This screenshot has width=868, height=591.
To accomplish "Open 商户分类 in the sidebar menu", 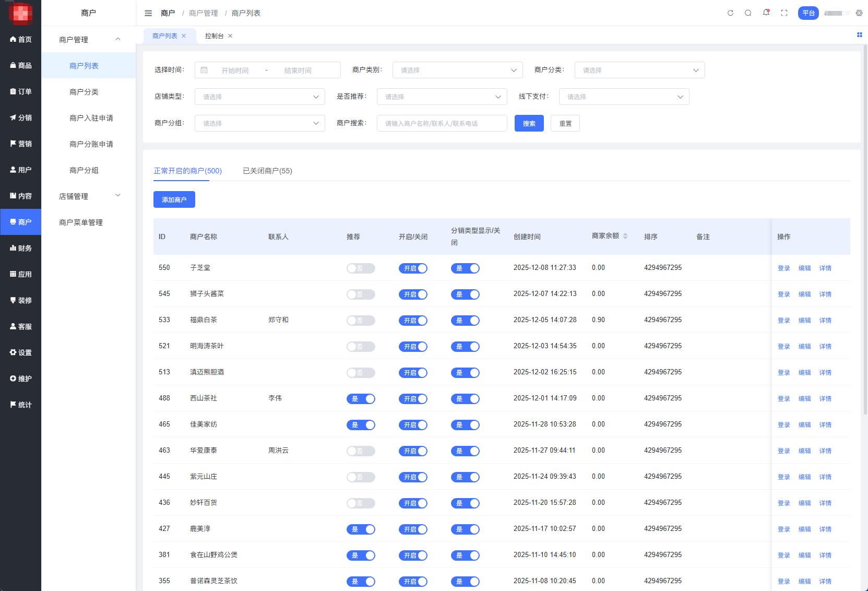I will (x=84, y=92).
